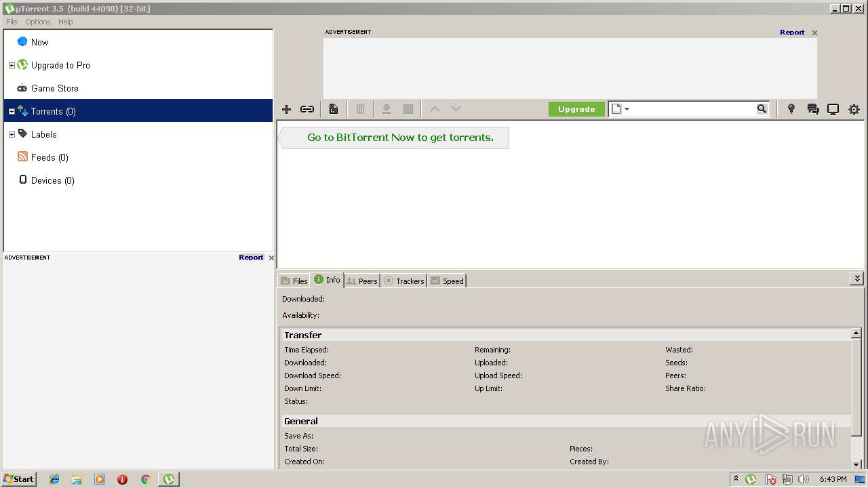868x488 pixels.
Task: Click the green Upgrade button
Action: click(x=576, y=109)
